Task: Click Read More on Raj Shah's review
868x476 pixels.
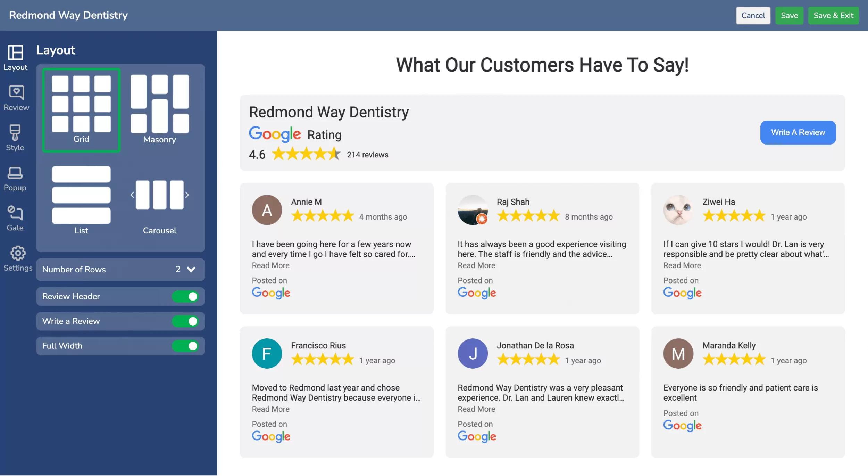Action: [476, 265]
